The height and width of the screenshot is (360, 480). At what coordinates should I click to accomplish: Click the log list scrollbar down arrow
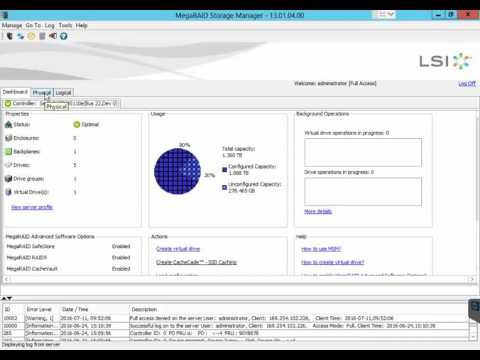click(x=473, y=337)
